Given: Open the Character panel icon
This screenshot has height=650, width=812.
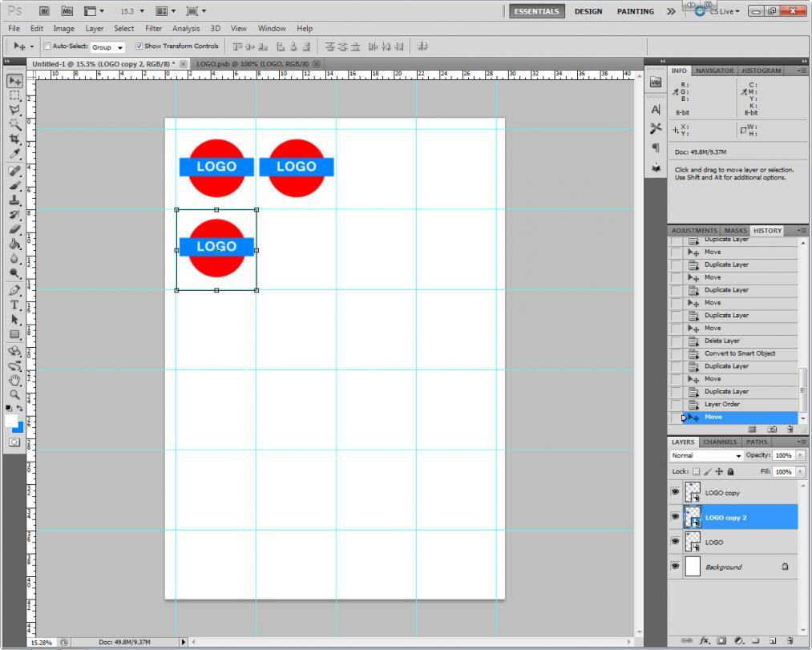Looking at the screenshot, I should [x=656, y=109].
